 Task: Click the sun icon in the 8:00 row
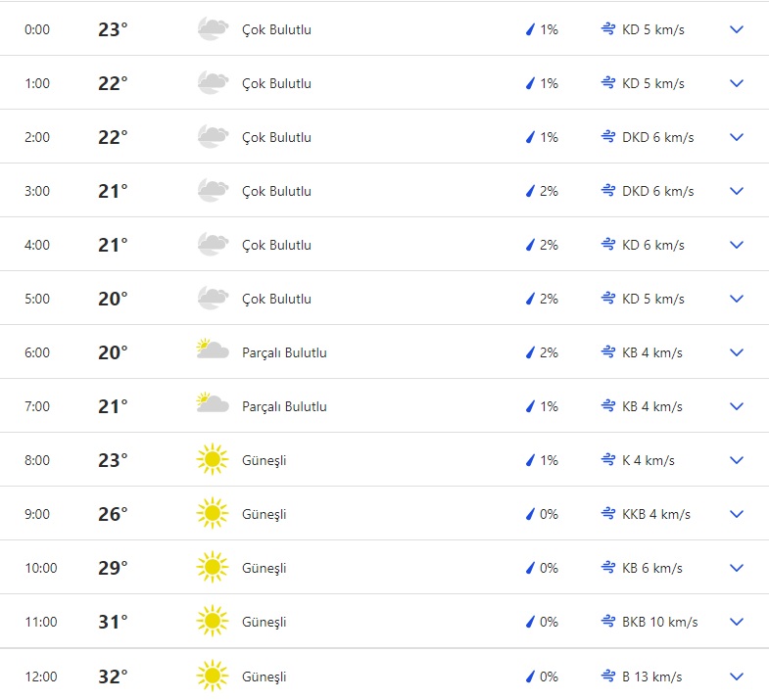(x=212, y=459)
